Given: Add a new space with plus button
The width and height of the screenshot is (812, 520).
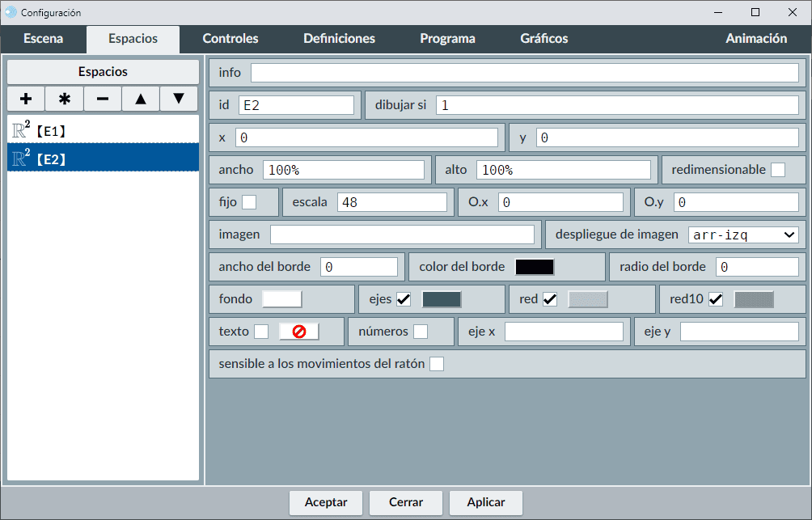Looking at the screenshot, I should (26, 99).
